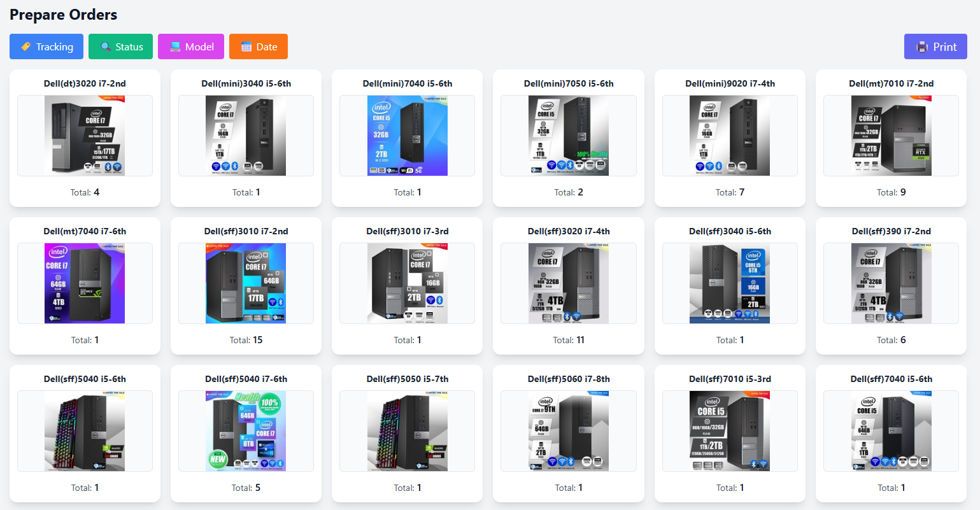This screenshot has height=510, width=980.
Task: View the Dell(mini)9020 i7-4th thumbnail
Action: pyautogui.click(x=730, y=135)
